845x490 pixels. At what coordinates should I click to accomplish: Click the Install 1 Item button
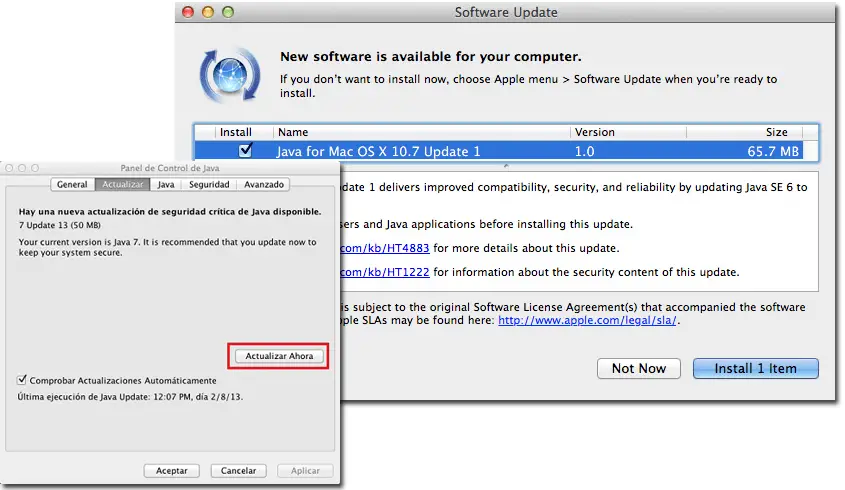tap(756, 368)
